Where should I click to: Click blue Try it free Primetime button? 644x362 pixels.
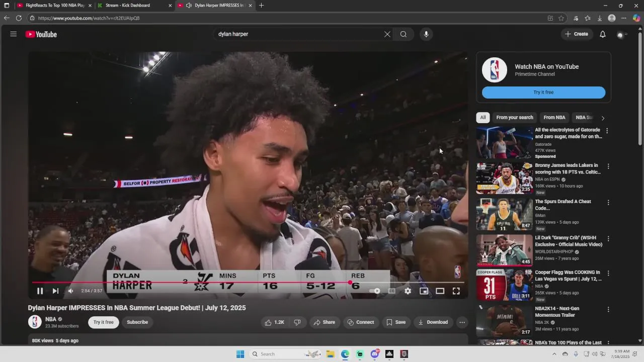coord(543,93)
